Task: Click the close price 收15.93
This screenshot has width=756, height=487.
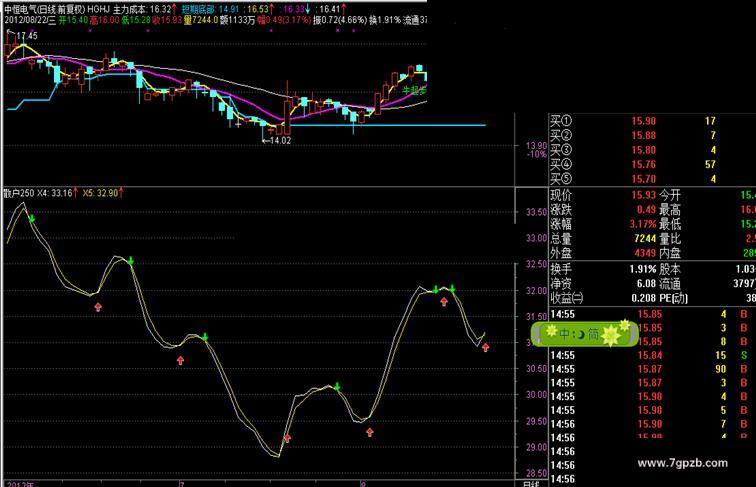Action: click(x=167, y=20)
